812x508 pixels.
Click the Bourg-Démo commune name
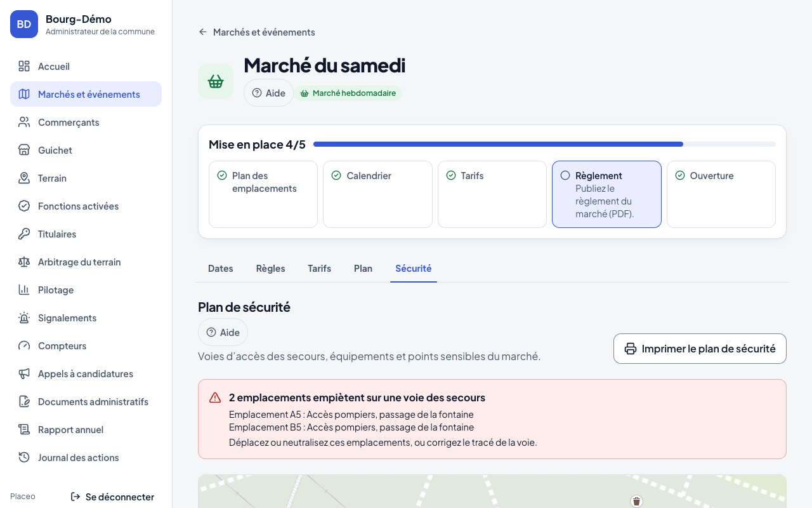pos(79,19)
